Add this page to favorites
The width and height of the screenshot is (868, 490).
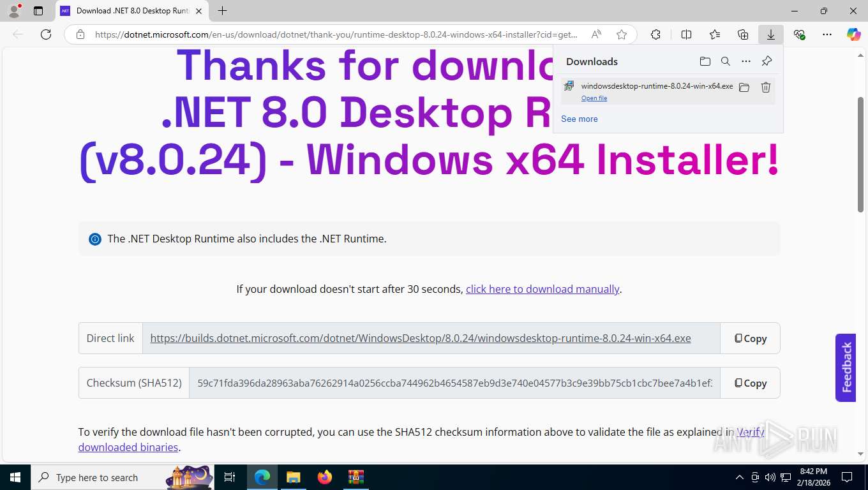[x=622, y=34]
